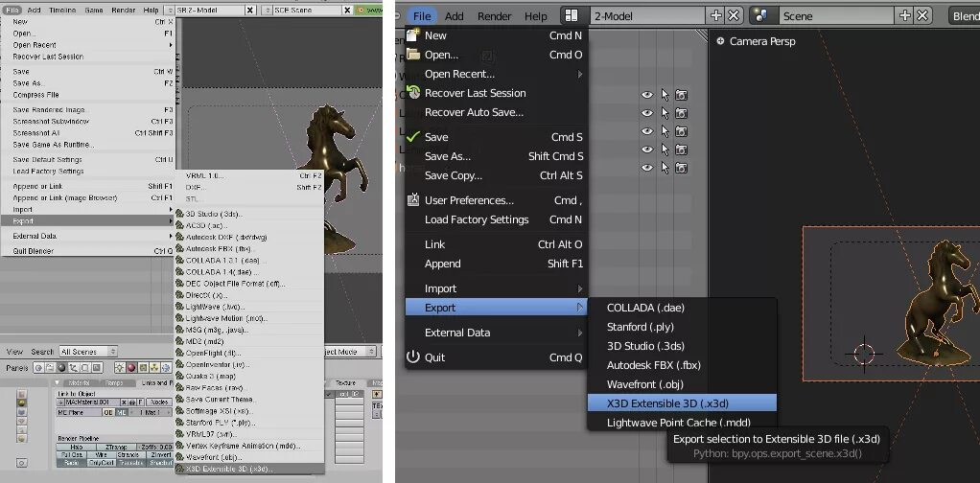Image resolution: width=980 pixels, height=483 pixels.
Task: Open the SR:2-Model screen selector arrows
Action: (170, 10)
